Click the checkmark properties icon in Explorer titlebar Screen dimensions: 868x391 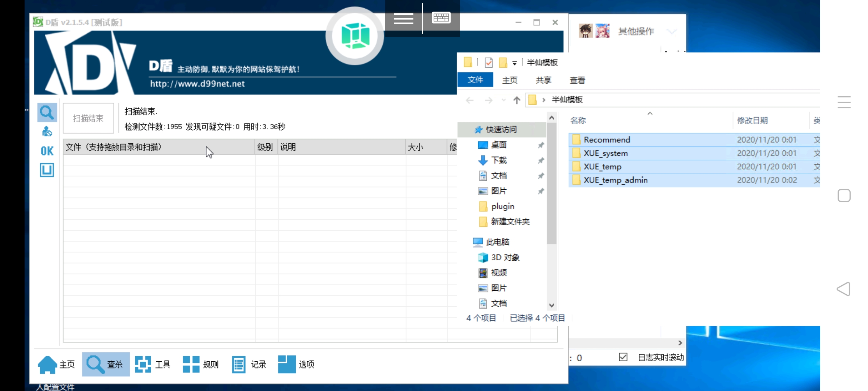(489, 63)
